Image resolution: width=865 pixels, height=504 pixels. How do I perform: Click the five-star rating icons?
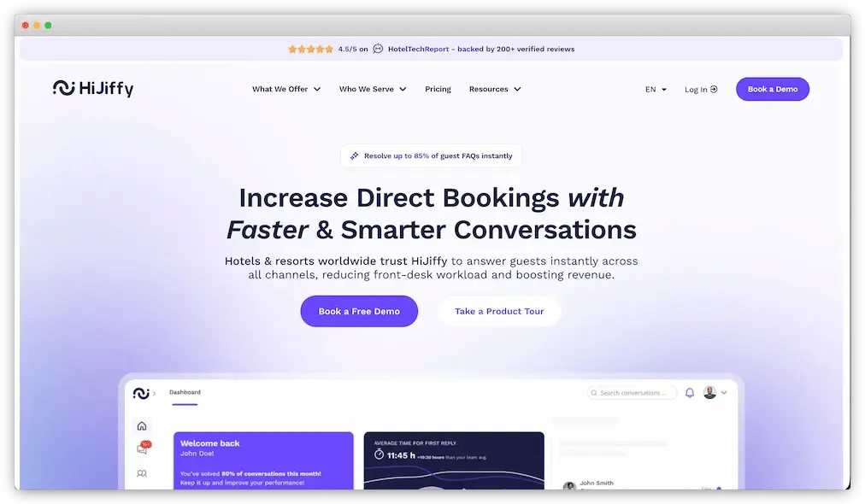310,49
